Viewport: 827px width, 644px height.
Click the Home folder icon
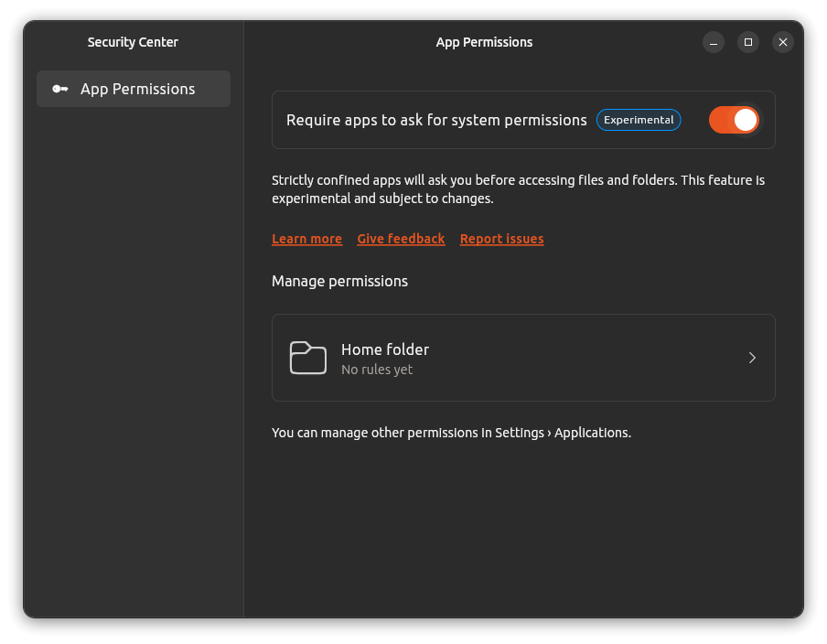(x=308, y=358)
